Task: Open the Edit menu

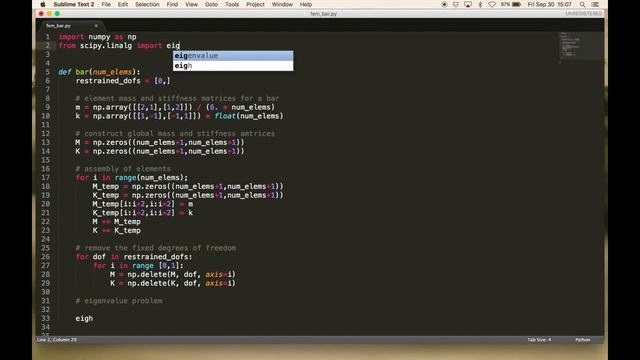Action: click(123, 4)
